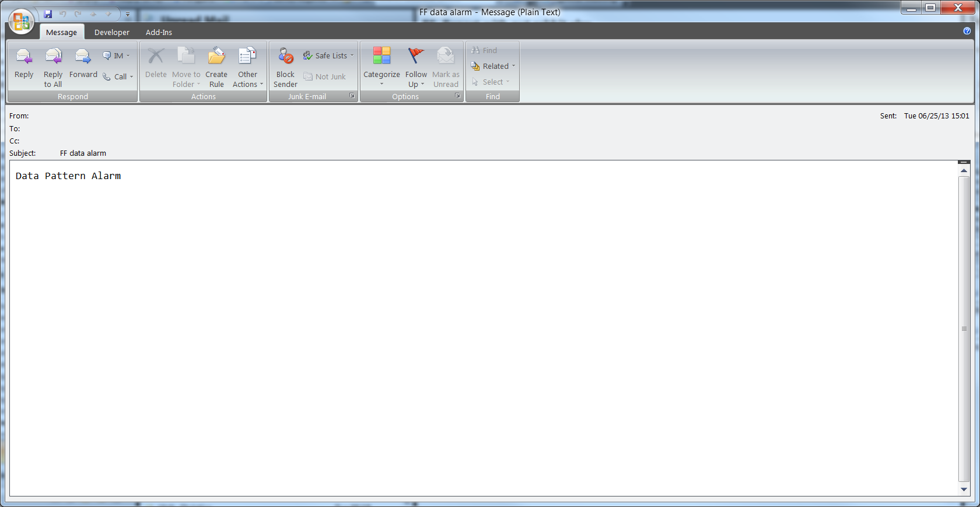This screenshot has width=980, height=507.
Task: Switch to the Developer tab
Action: coord(112,33)
